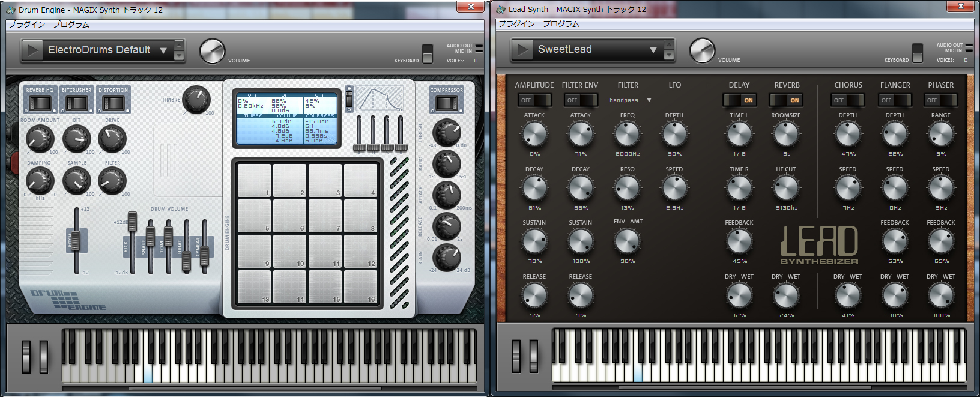Screen dimensions: 980x397
Task: Turn off the Delay effect switch
Action: 739,100
